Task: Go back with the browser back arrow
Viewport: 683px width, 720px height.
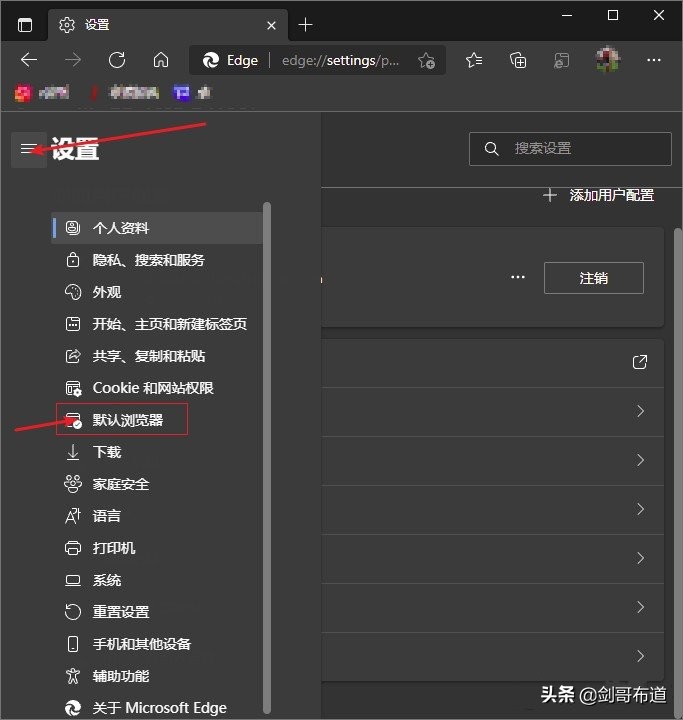Action: (x=29, y=60)
